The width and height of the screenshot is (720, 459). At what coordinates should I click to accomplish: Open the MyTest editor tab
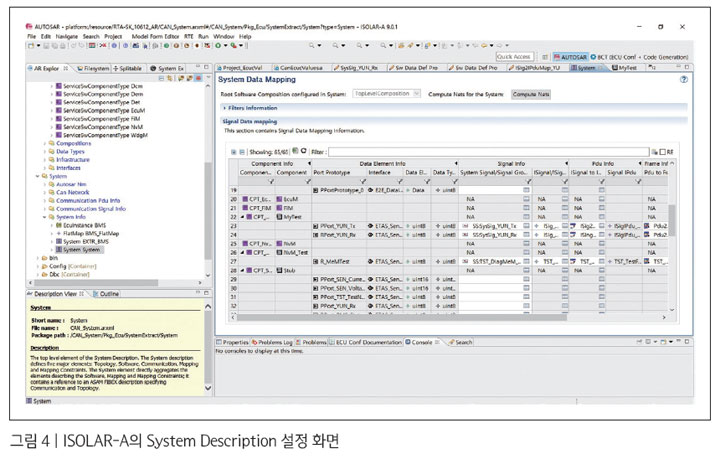coord(624,68)
